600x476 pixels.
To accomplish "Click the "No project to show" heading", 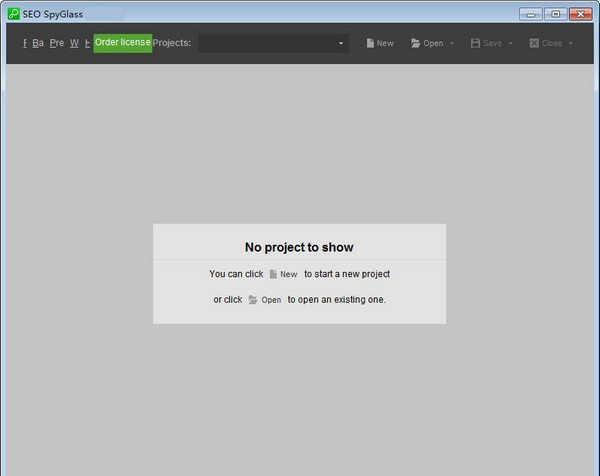I will (299, 247).
